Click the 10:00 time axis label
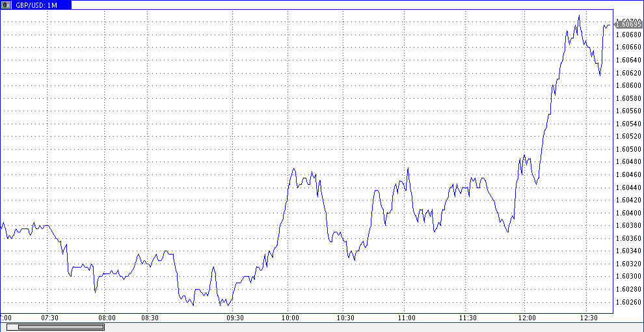Screen dimensions: 644x332 coord(291,318)
